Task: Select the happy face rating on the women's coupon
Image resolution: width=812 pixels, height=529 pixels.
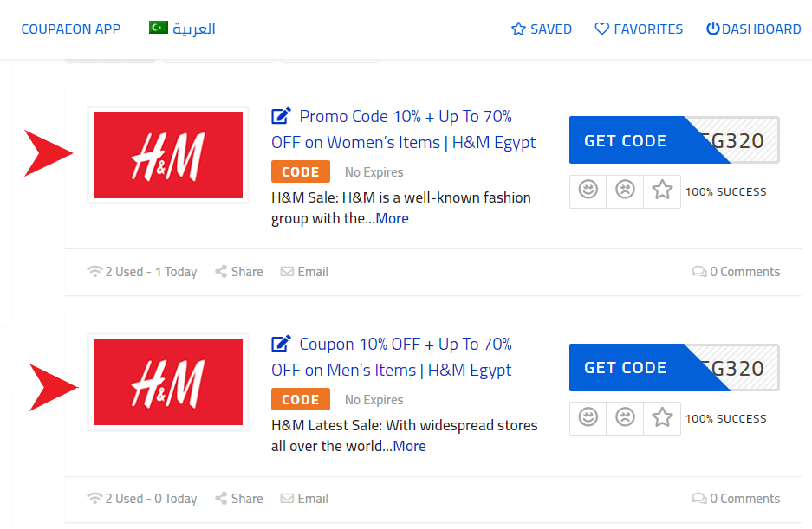Action: [588, 190]
